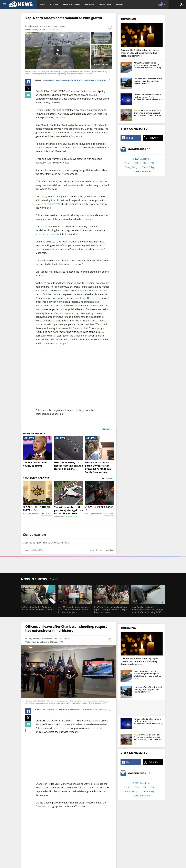Click the 'by Taboola' sponsored label
The height and width of the screenshot is (868, 186).
point(108,478)
